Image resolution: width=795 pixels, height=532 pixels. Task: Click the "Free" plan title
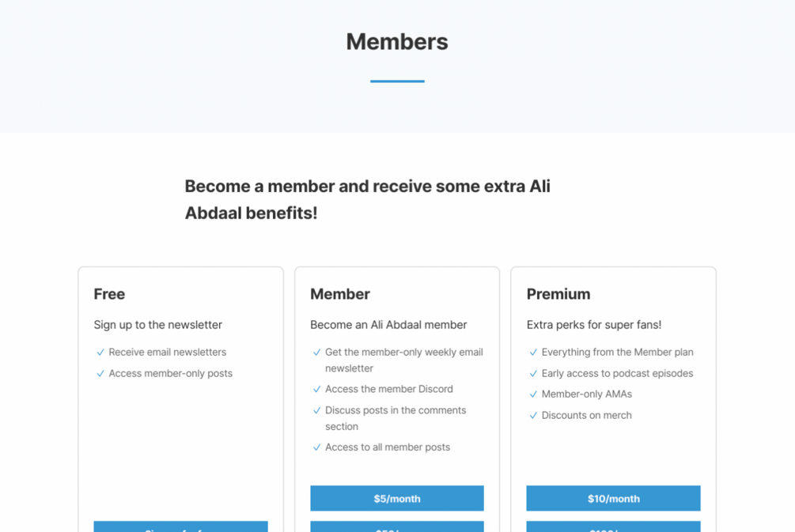click(x=109, y=294)
